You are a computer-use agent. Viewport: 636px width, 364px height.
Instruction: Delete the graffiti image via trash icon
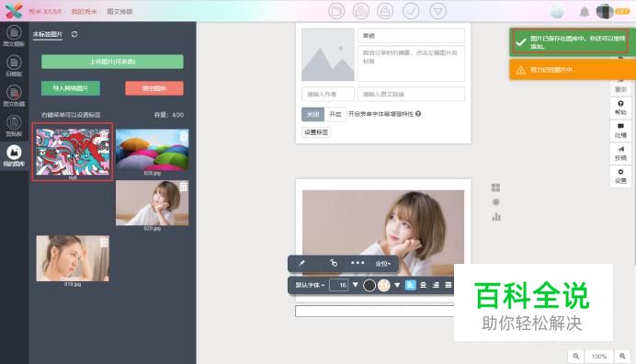[x=104, y=135]
